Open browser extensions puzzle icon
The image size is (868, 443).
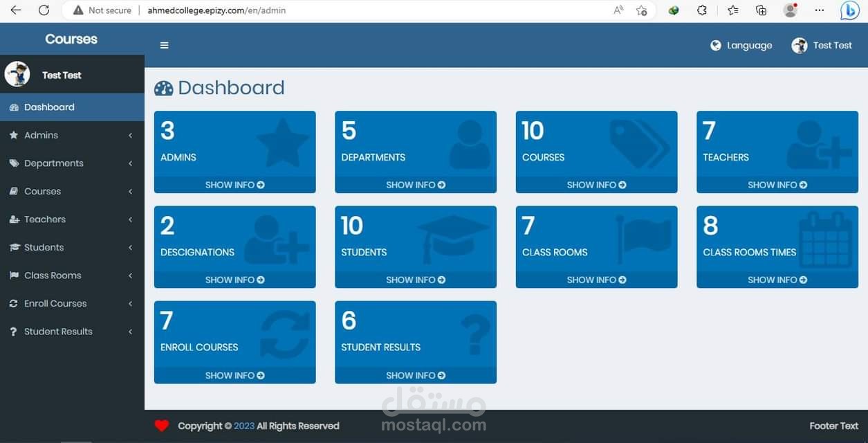click(x=702, y=10)
